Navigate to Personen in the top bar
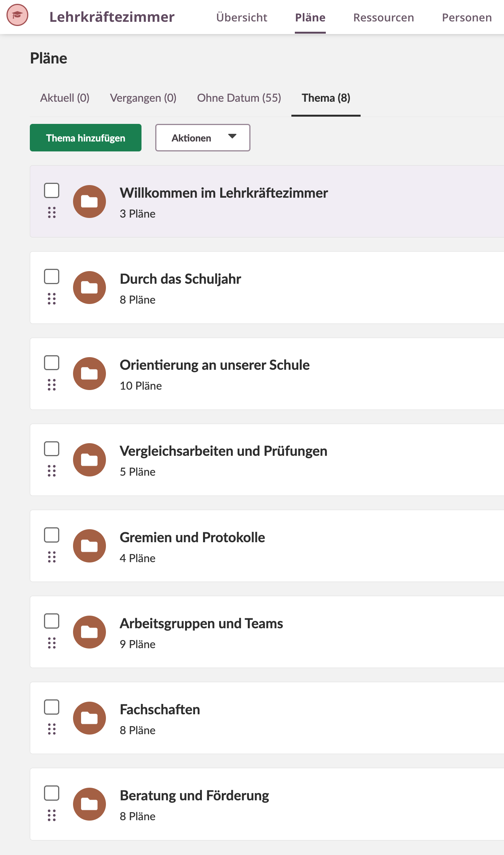Screen dimensions: 504x855 pos(467,17)
